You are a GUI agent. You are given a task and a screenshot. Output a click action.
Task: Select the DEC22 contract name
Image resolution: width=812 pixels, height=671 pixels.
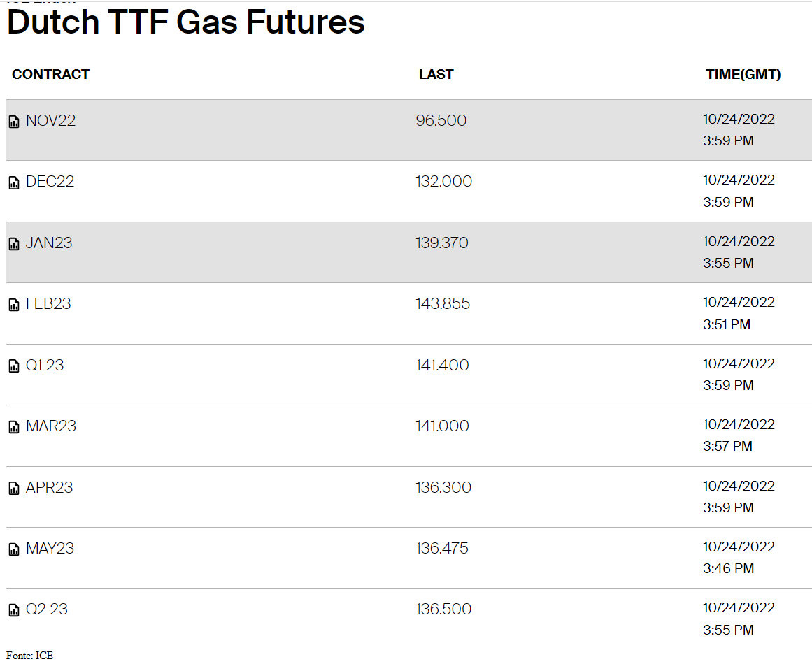(50, 182)
